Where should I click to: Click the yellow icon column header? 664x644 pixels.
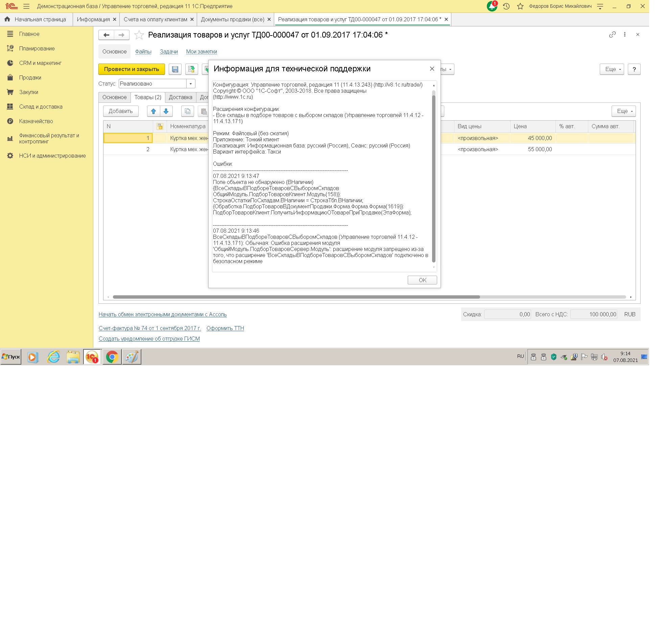click(160, 127)
